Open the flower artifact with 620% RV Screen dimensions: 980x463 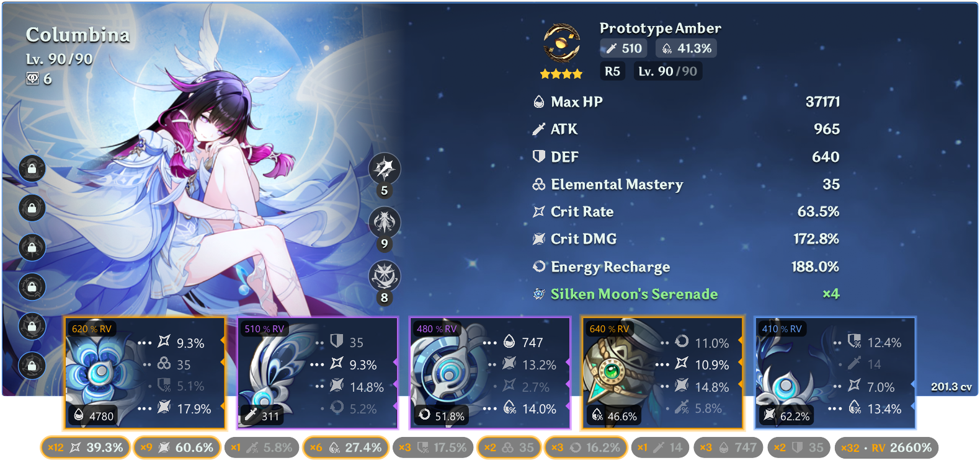coord(144,373)
